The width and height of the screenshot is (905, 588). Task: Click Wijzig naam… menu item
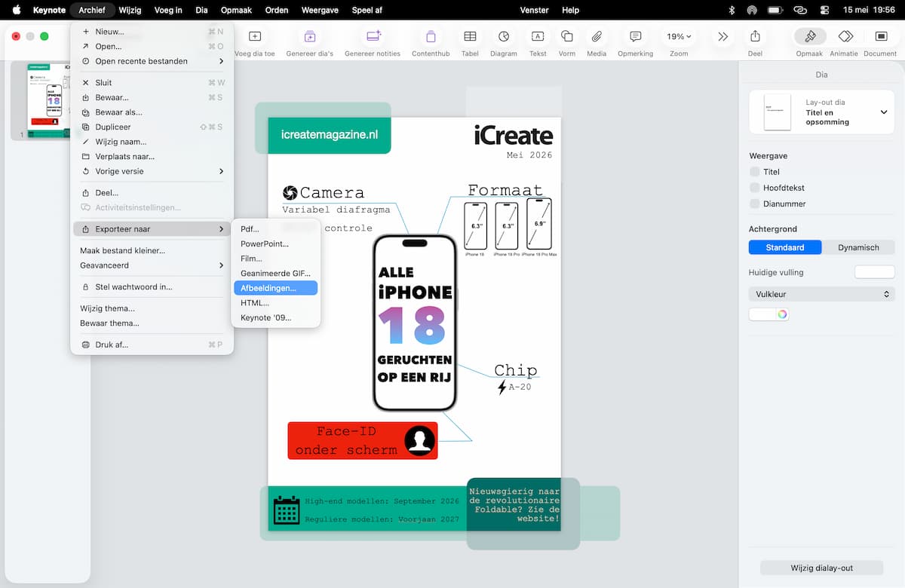click(x=152, y=142)
